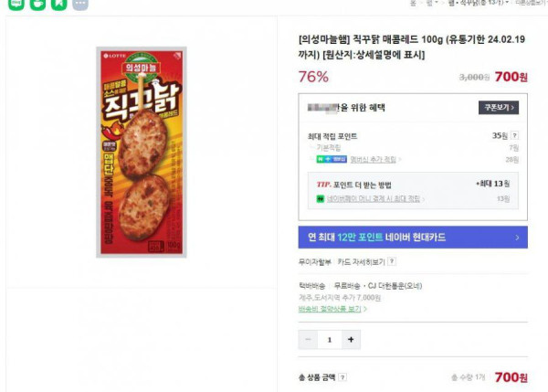Click the 무이자할부 text
Image resolution: width=548 pixels, height=392 pixels.
click(315, 261)
